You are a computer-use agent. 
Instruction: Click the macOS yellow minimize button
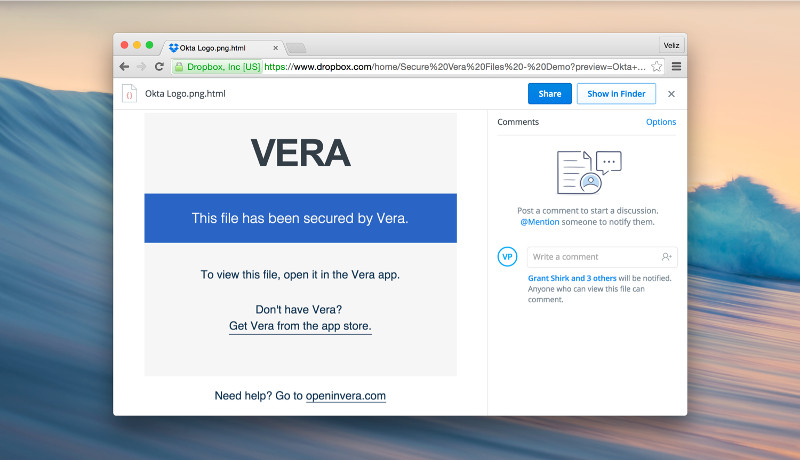(x=137, y=45)
